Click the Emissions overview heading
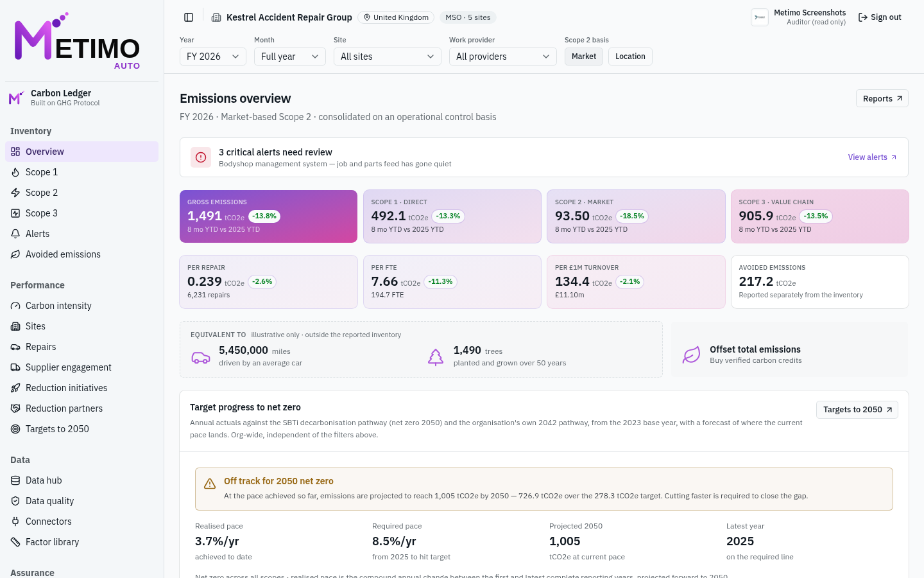 (235, 98)
